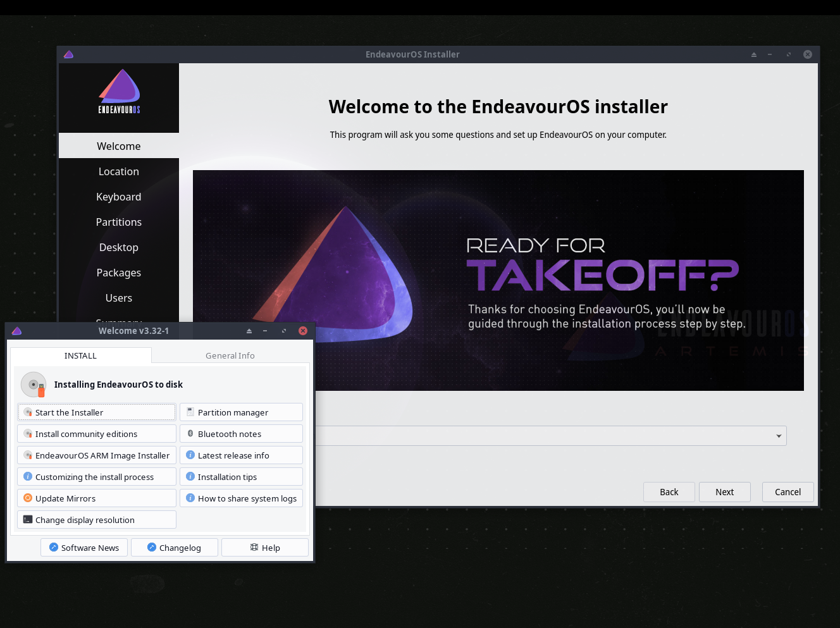
Task: Expand the language selection dropdown
Action: coord(777,436)
